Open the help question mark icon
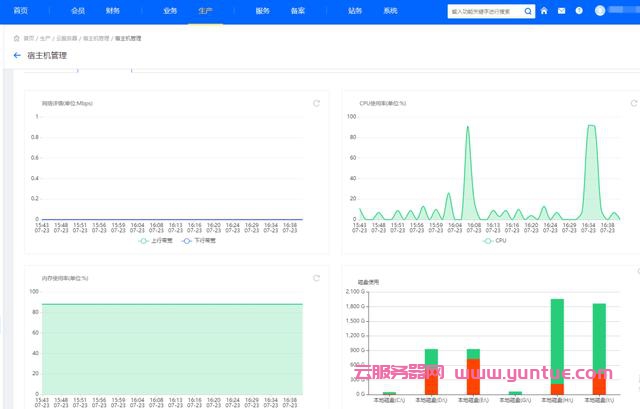The width and height of the screenshot is (640, 409). pyautogui.click(x=579, y=11)
